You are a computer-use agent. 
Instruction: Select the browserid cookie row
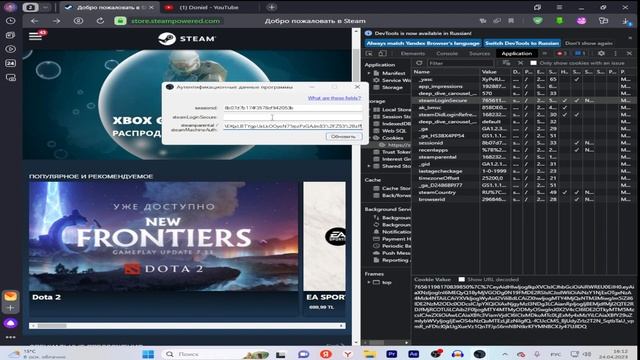coord(524,199)
